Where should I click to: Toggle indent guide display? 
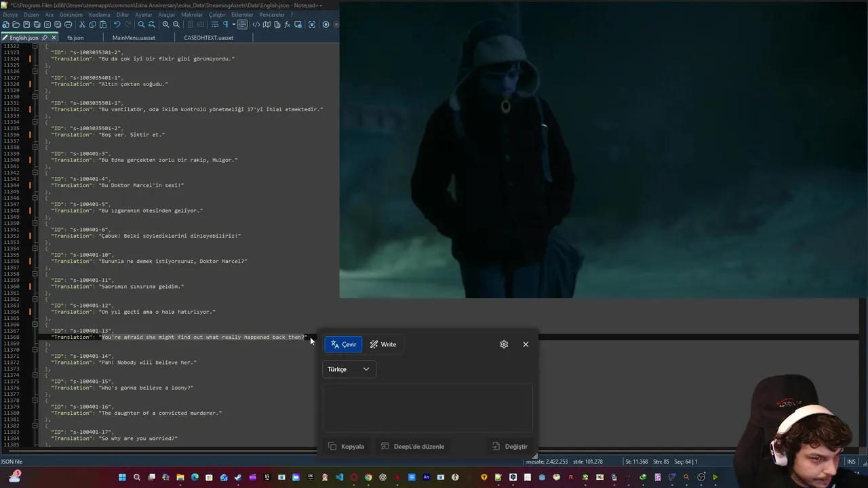(x=242, y=24)
